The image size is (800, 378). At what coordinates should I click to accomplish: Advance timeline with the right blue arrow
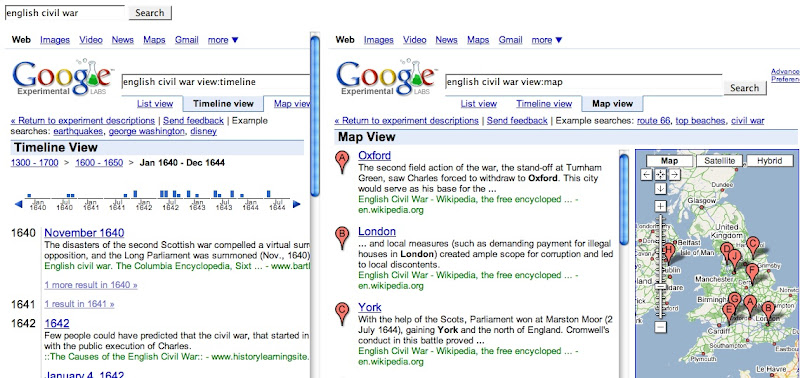point(296,204)
